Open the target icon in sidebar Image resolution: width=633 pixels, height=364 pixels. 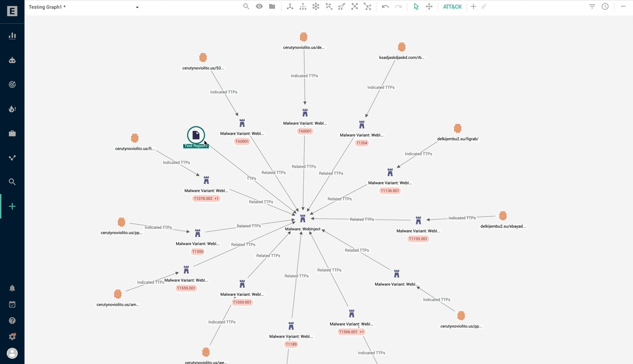(12, 85)
